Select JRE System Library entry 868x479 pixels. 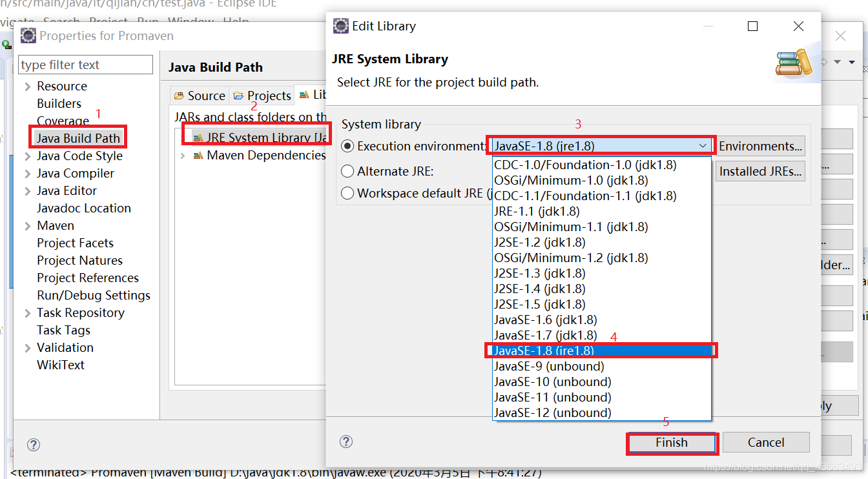pos(261,138)
